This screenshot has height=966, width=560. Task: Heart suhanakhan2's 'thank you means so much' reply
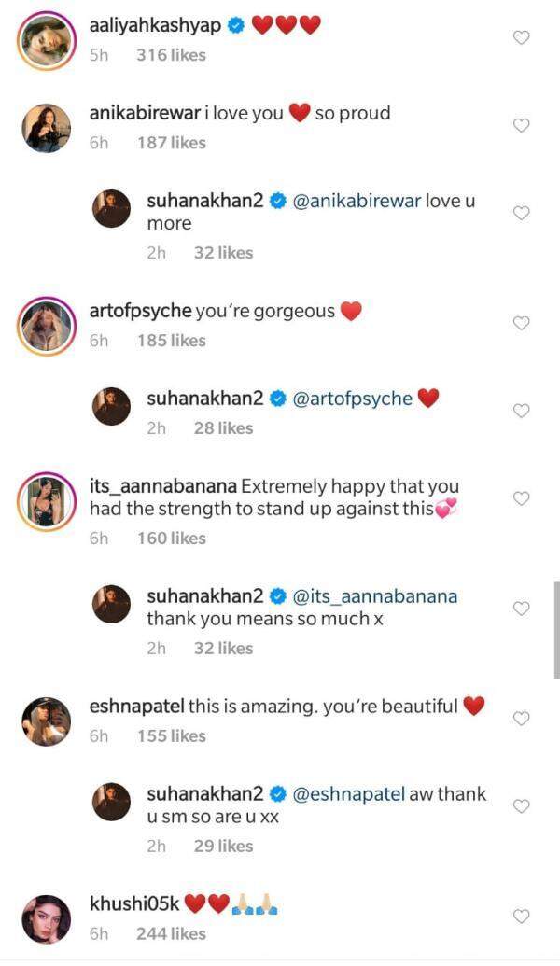pyautogui.click(x=523, y=609)
